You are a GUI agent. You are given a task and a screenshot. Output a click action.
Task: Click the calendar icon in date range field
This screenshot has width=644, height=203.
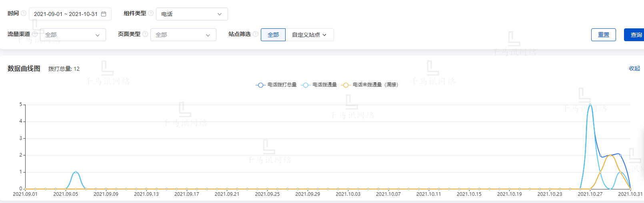[x=104, y=14]
